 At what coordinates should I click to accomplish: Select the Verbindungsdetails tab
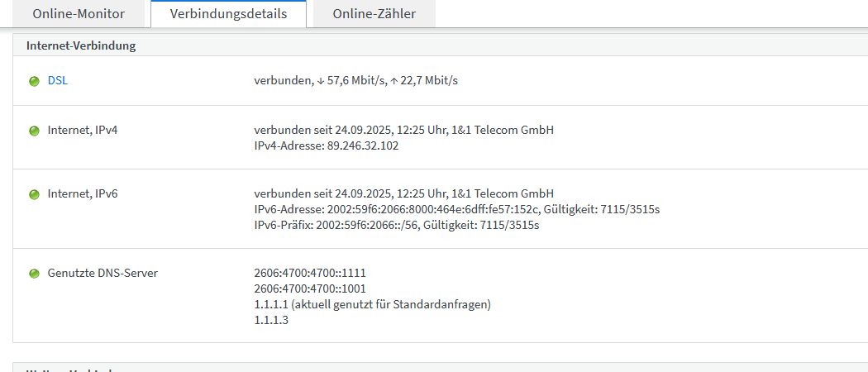(x=228, y=14)
